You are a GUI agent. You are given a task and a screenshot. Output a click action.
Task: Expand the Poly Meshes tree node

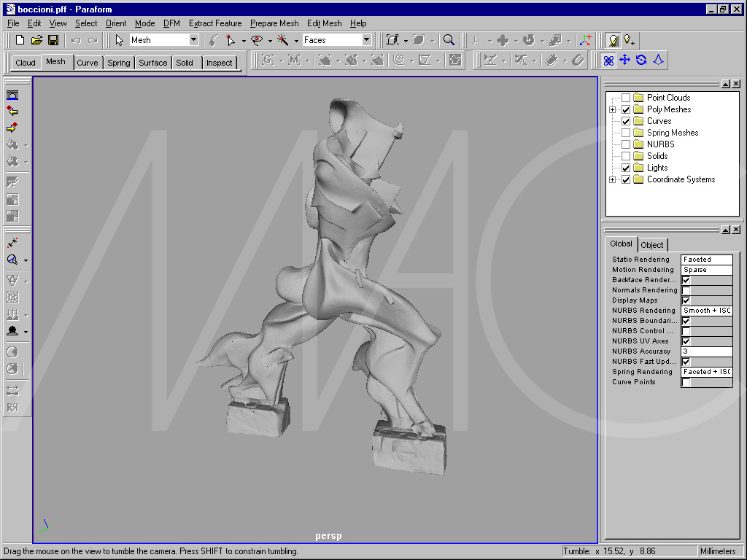coord(613,109)
